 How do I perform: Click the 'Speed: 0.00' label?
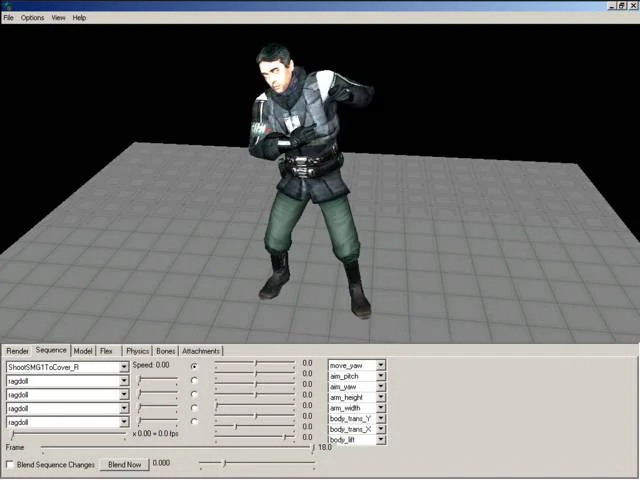[x=151, y=365]
